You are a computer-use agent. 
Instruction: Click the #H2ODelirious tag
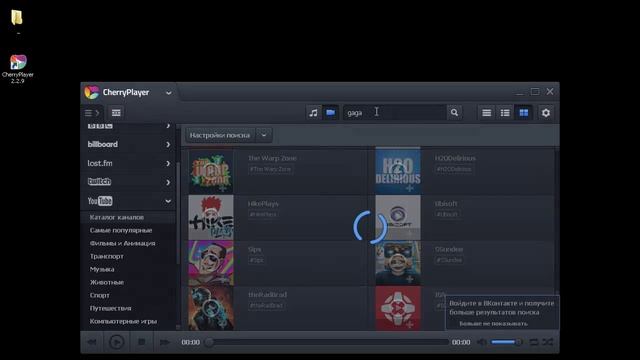pyautogui.click(x=454, y=169)
